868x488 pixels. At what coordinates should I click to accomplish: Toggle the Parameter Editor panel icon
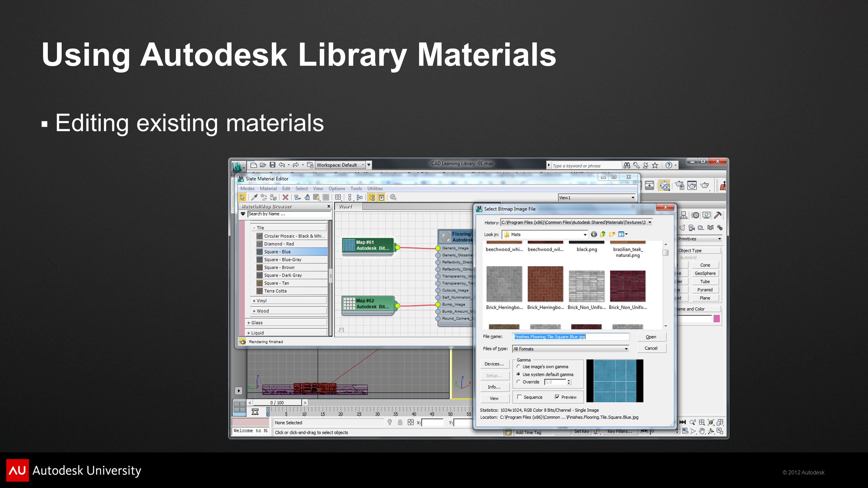381,197
